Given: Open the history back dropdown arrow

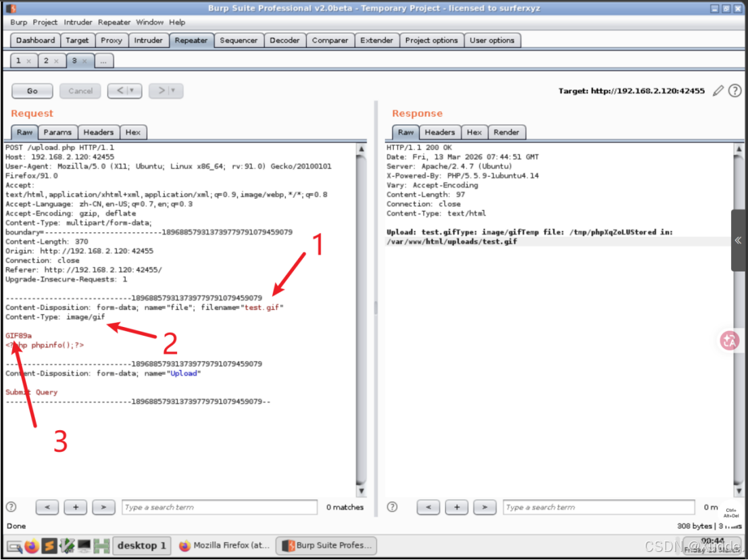Looking at the screenshot, I should tap(132, 91).
